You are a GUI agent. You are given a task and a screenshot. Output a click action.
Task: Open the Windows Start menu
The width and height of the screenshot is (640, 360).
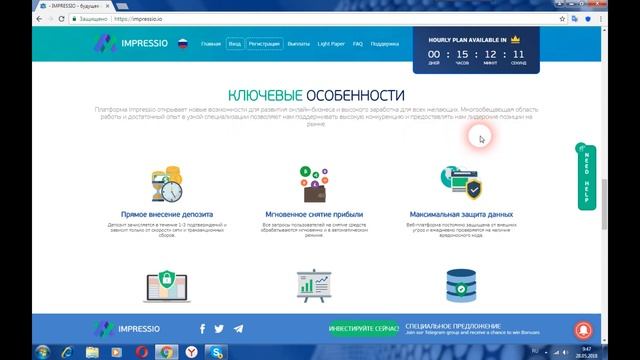tap(42, 352)
